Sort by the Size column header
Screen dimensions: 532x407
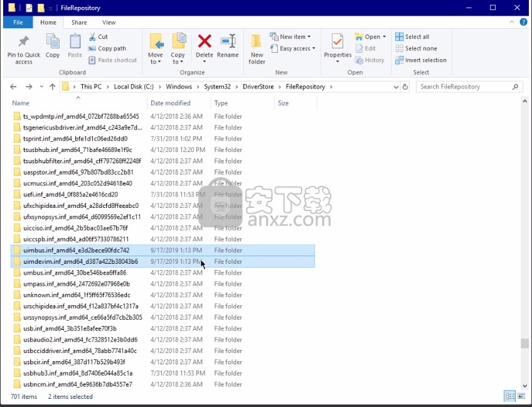295,103
